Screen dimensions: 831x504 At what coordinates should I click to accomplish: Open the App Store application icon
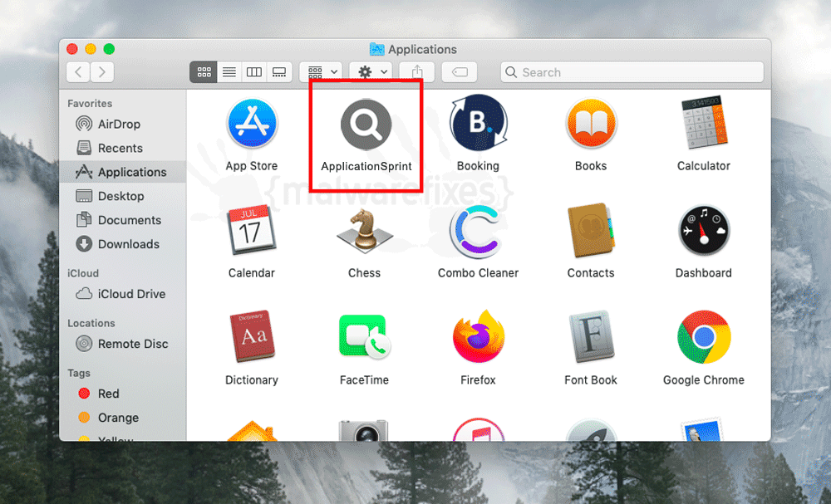(x=252, y=124)
